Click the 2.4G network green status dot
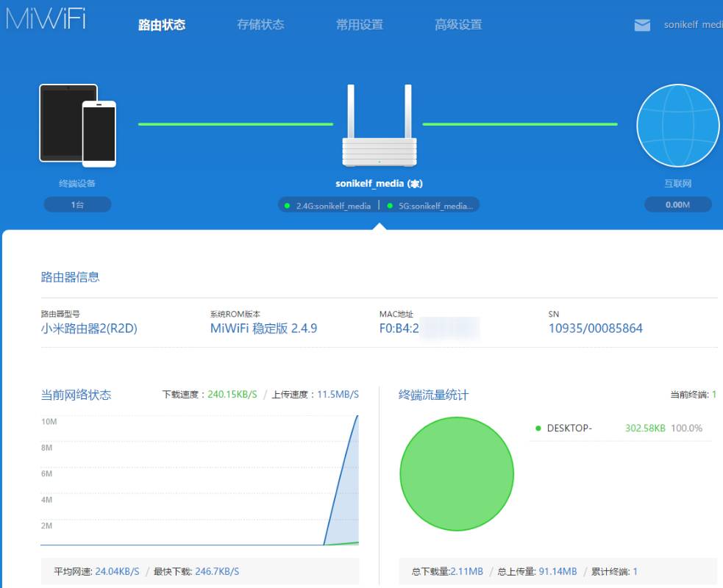The image size is (723, 588). 287,206
